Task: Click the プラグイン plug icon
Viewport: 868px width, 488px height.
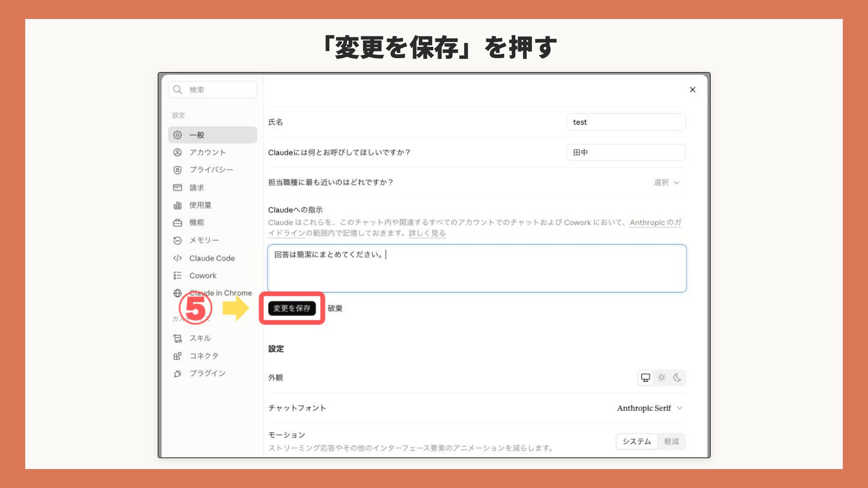Action: click(x=177, y=374)
